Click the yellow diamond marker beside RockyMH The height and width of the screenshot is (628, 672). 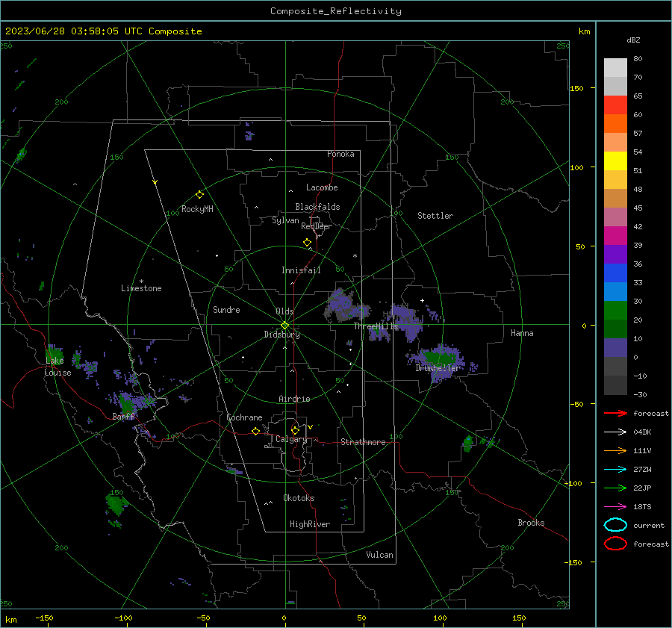tap(199, 195)
